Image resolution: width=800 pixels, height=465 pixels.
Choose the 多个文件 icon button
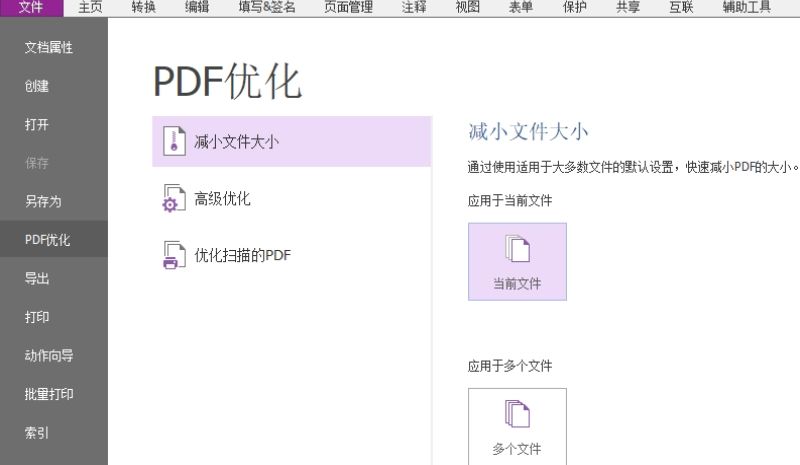(517, 427)
